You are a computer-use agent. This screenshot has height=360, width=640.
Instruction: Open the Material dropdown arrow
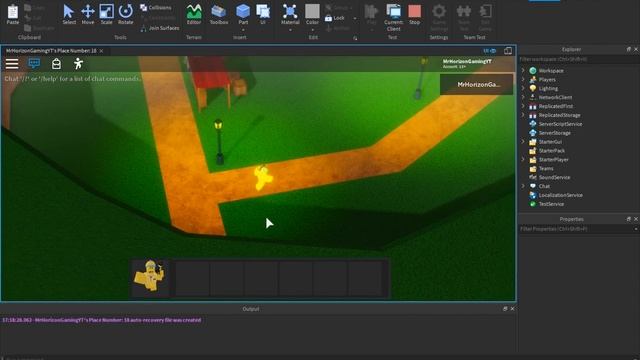[290, 30]
